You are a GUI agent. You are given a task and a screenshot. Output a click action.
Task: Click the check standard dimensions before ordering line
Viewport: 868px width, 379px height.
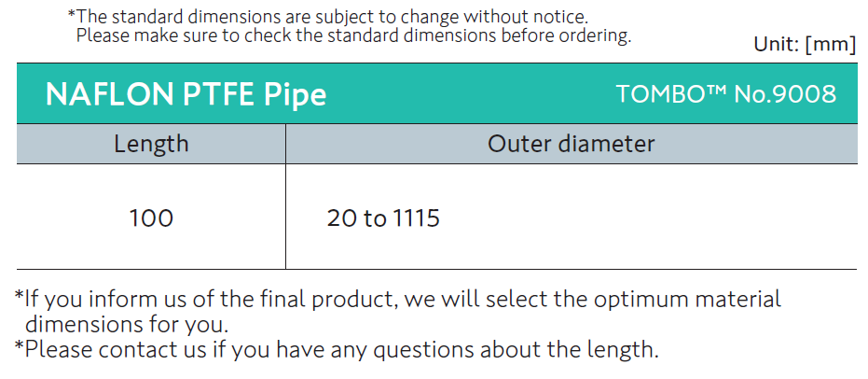click(353, 35)
